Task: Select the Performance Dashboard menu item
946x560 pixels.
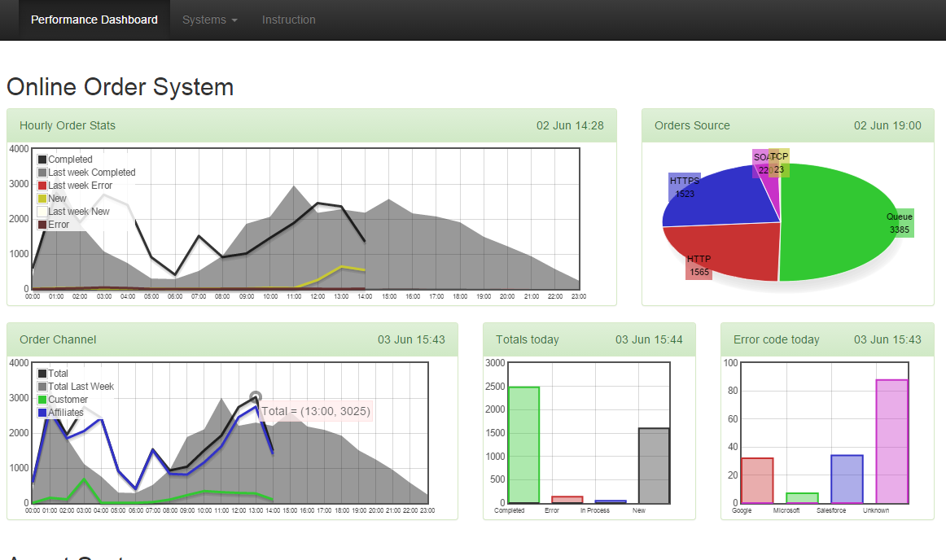Action: click(x=94, y=20)
